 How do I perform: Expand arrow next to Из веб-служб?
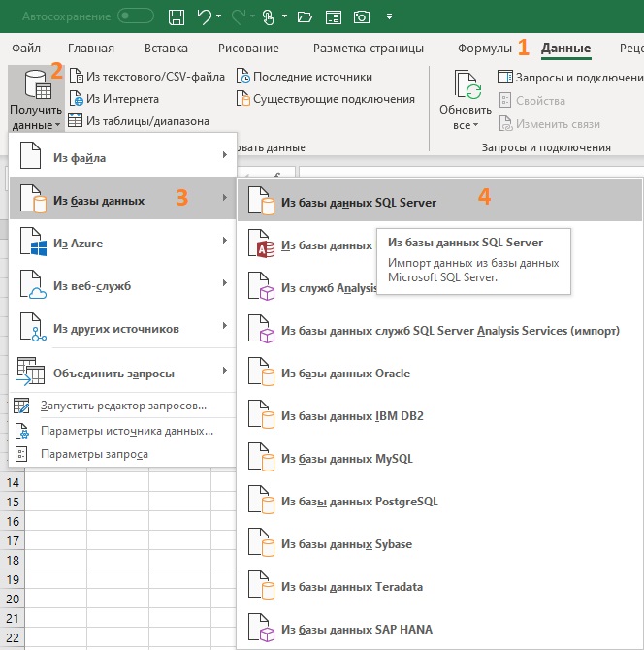(225, 282)
